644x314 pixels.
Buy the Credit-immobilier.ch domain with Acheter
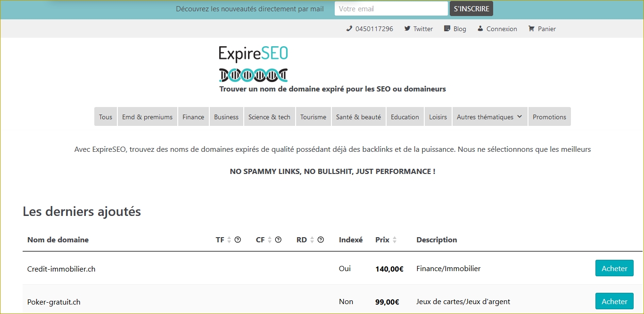click(614, 268)
